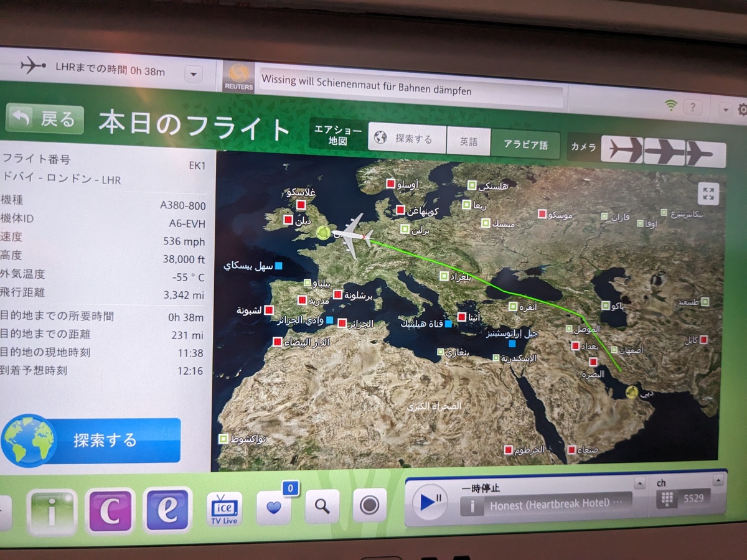
Task: Select the middle camera view plane icon
Action: [x=664, y=152]
